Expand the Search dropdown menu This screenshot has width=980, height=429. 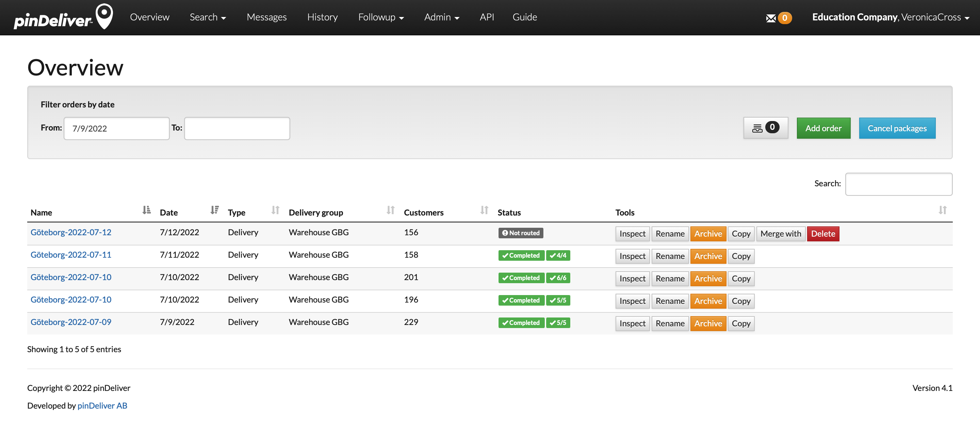(x=208, y=17)
